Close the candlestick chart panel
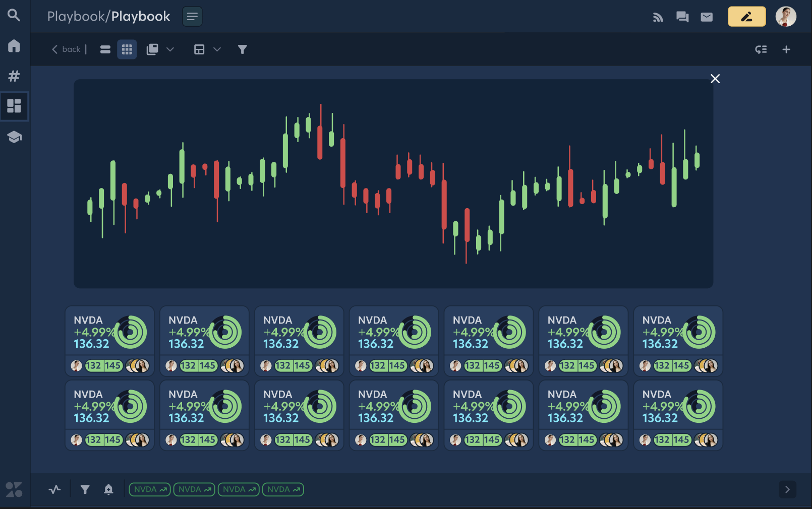The width and height of the screenshot is (812, 509). 715,79
